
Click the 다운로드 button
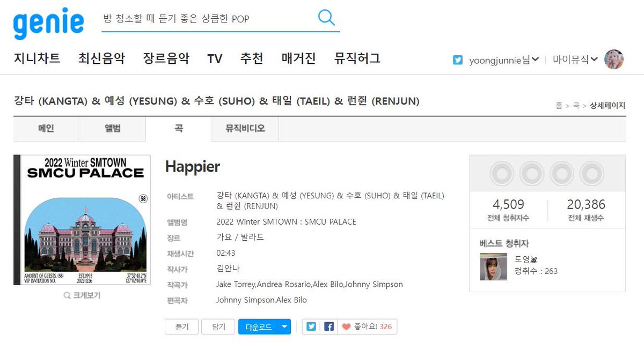(x=259, y=327)
